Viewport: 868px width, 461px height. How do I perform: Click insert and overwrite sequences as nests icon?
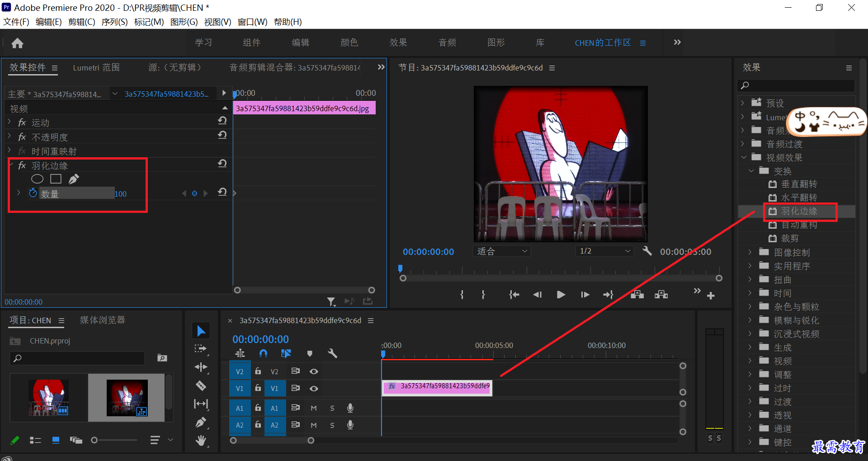pyautogui.click(x=240, y=353)
